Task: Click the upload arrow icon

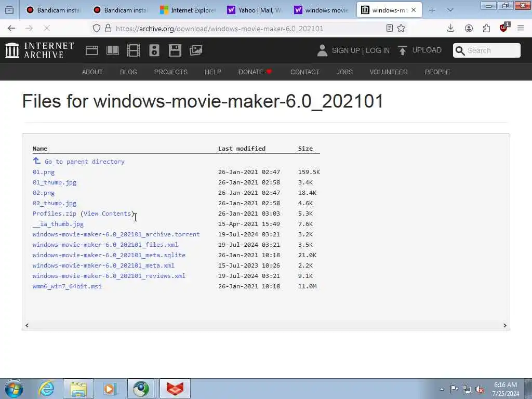Action: coord(403,50)
